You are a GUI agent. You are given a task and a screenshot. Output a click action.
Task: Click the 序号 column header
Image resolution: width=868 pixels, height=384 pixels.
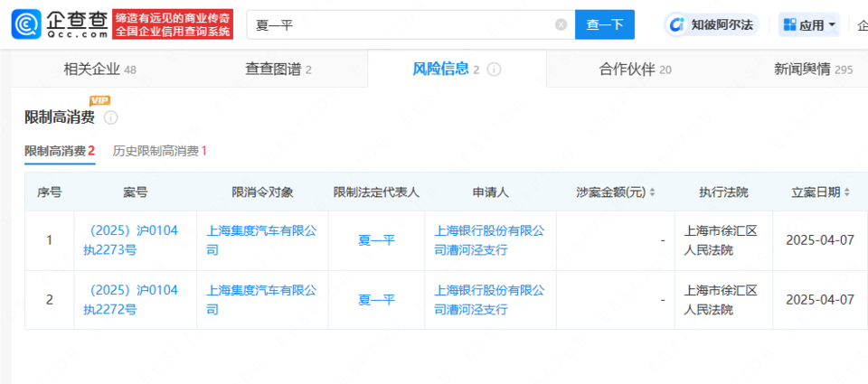coord(49,192)
